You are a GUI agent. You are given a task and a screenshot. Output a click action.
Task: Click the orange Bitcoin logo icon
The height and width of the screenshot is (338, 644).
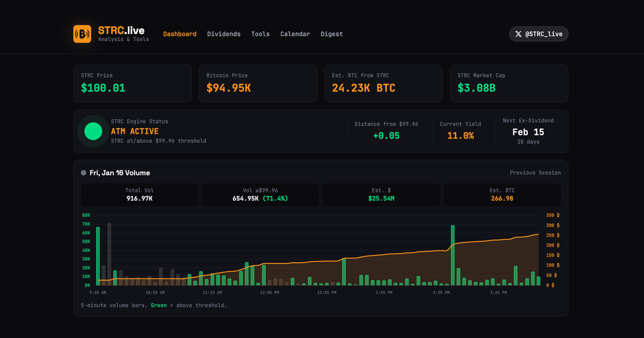tap(82, 34)
